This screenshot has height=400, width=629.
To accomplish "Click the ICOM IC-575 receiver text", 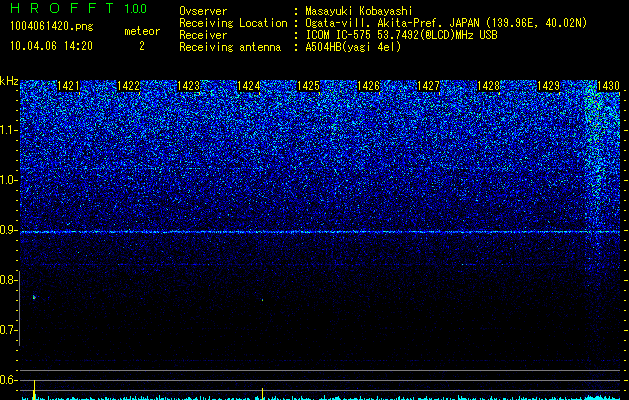I will pos(401,35).
